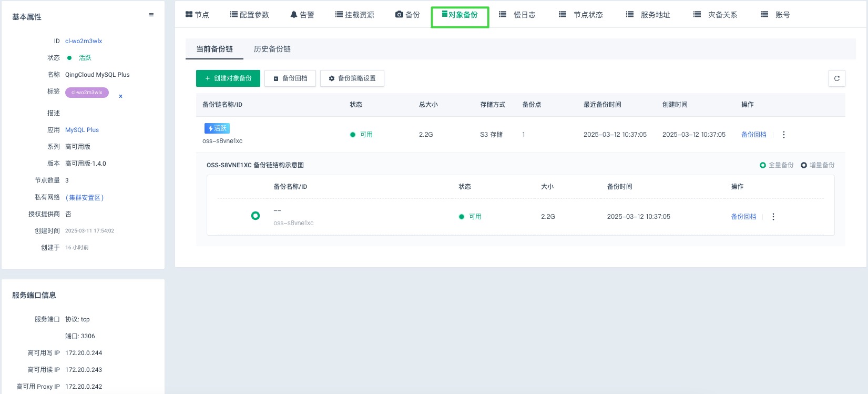Open 备份策略设置
The height and width of the screenshot is (394, 868).
pos(352,78)
